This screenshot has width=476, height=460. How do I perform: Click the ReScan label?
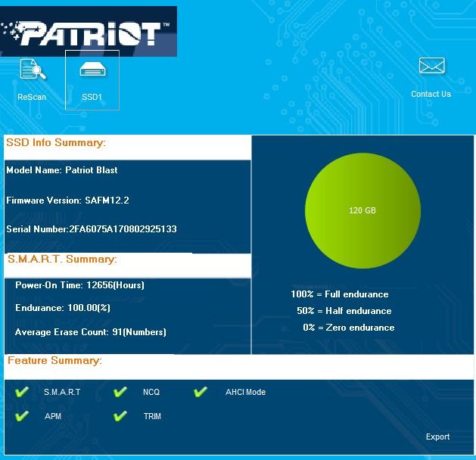(x=32, y=97)
